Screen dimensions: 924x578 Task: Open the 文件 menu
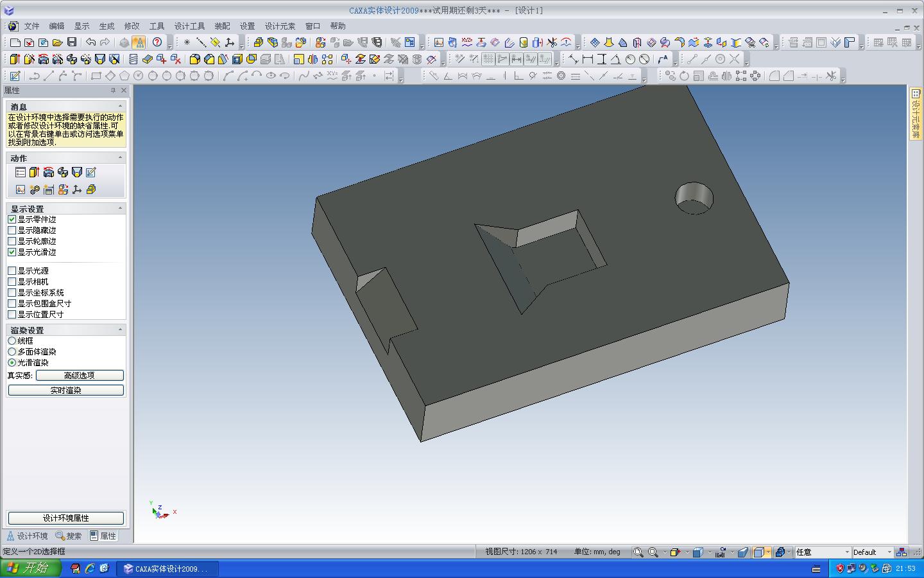coord(31,26)
